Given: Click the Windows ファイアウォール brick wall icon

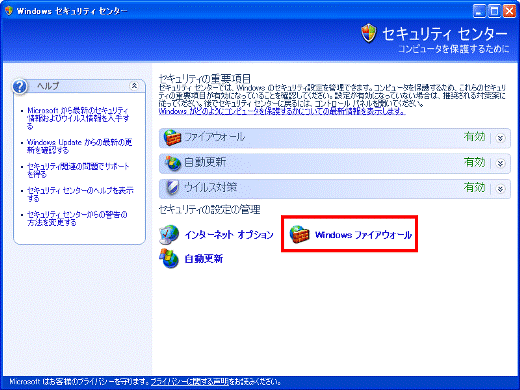Looking at the screenshot, I should 299,234.
